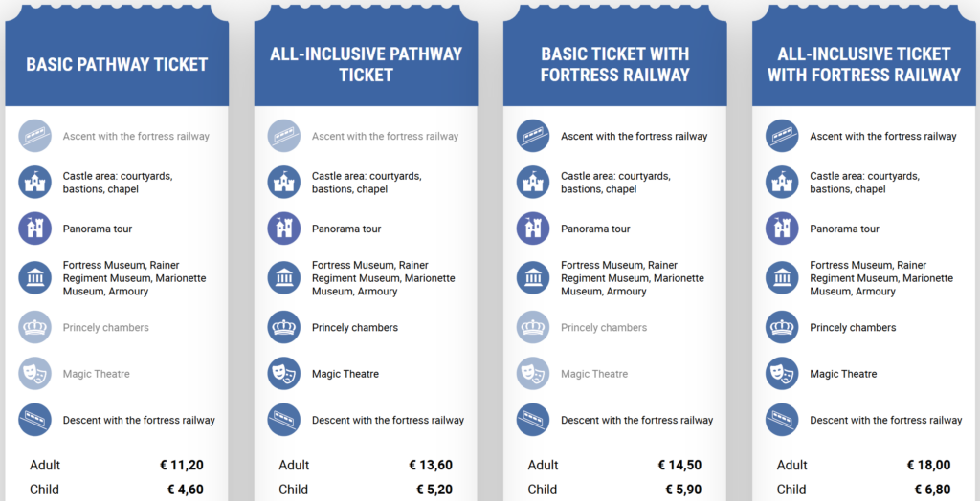Click the greyed masks icon in Basic Pathway Ticket
The width and height of the screenshot is (980, 501).
tap(35, 373)
